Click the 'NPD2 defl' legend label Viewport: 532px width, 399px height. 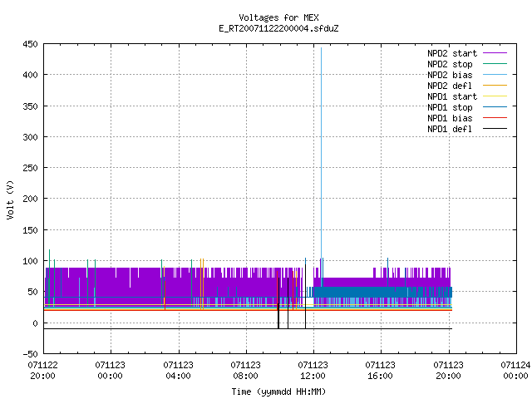tap(450, 86)
